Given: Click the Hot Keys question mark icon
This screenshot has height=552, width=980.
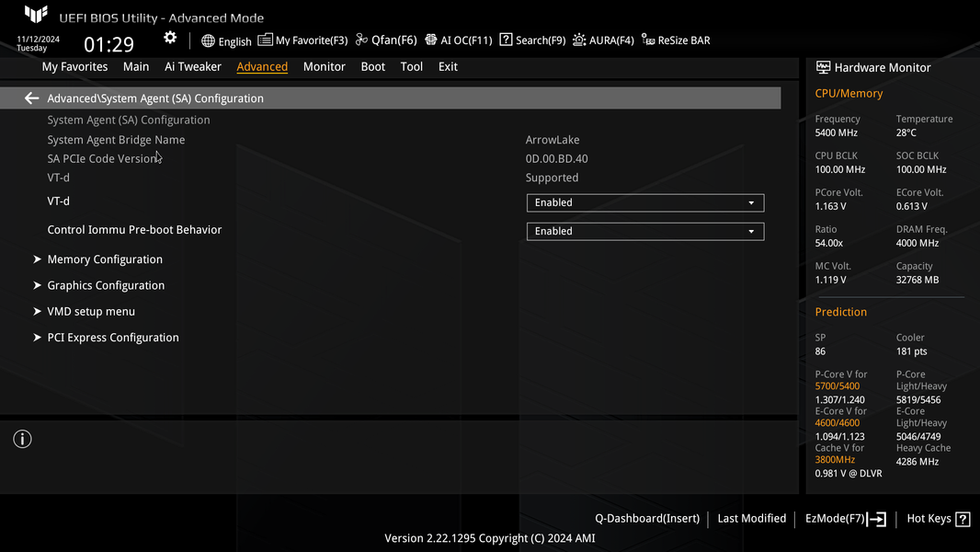Looking at the screenshot, I should [963, 519].
